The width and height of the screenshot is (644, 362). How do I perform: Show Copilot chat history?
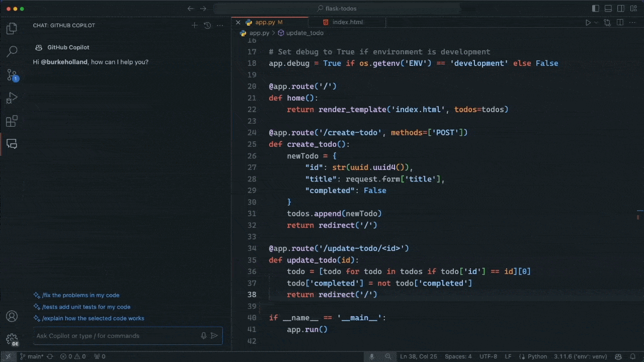pos(207,25)
